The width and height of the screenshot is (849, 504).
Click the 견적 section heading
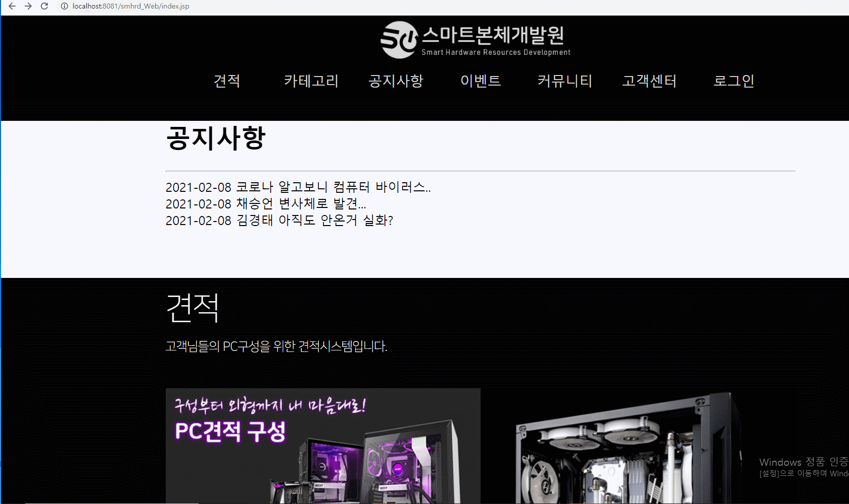tap(192, 308)
